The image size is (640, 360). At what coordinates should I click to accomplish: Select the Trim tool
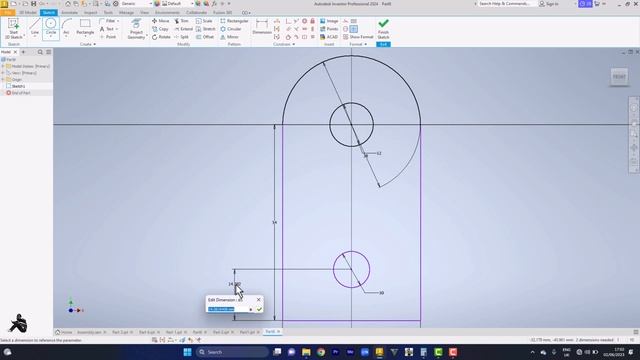point(181,21)
